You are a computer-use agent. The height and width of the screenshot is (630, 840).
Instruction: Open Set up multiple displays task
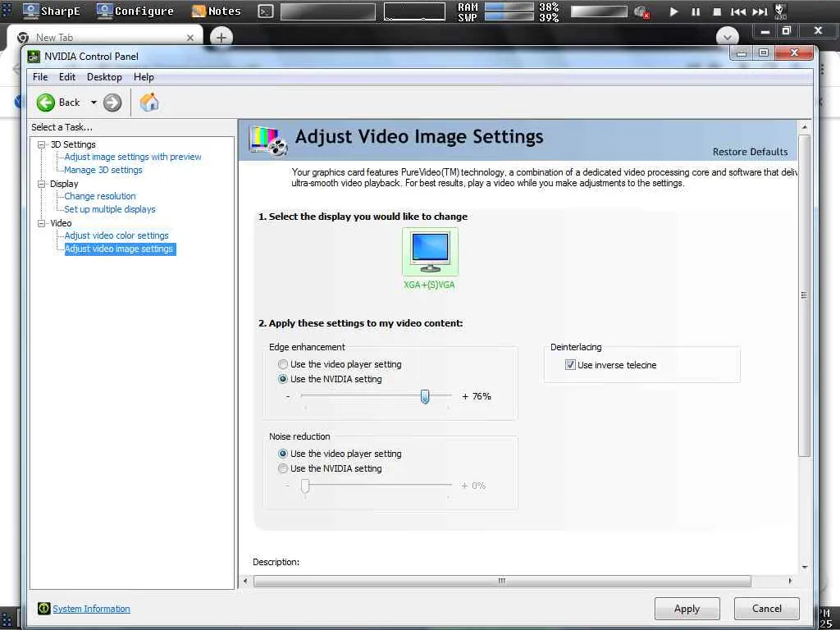tap(110, 209)
